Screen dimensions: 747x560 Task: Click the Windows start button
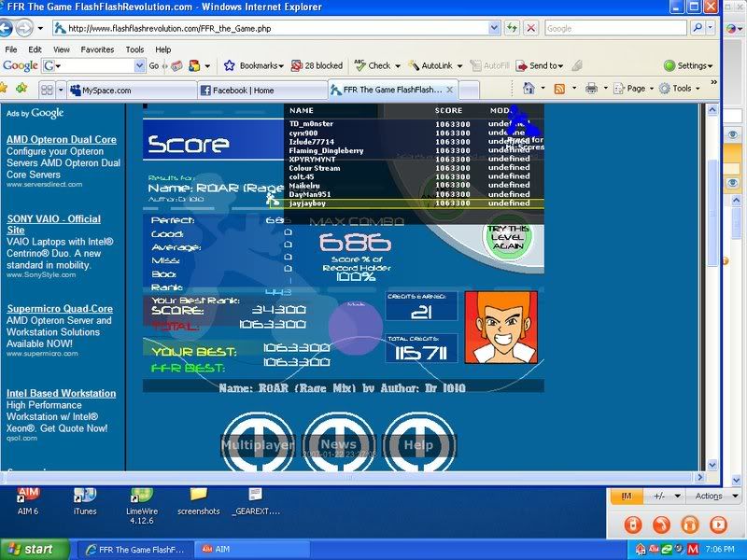point(35,550)
